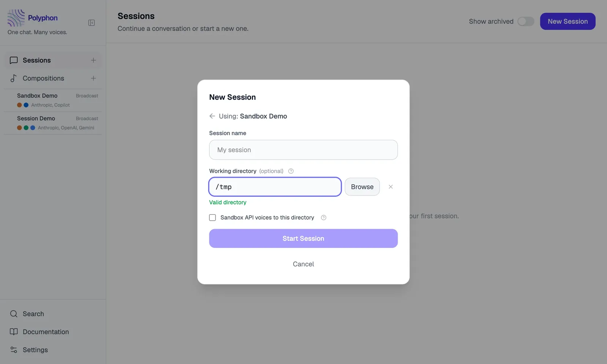Collapse the sidebar panel
This screenshot has width=607, height=364.
tap(91, 22)
